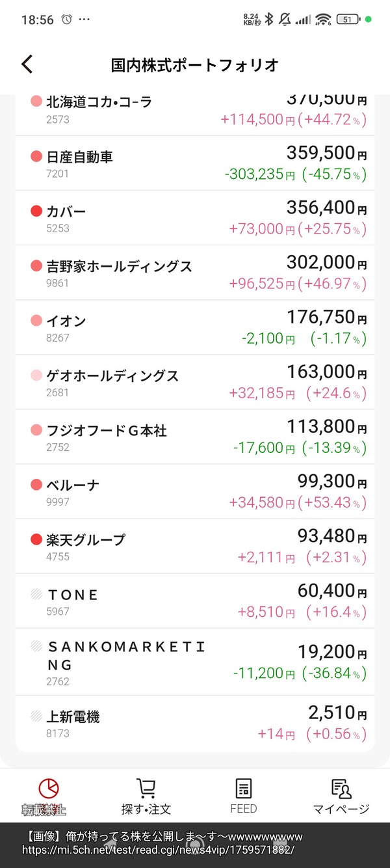390x868 pixels.
Task: Select the 吉野家ホールディングス holding
Action: click(195, 273)
